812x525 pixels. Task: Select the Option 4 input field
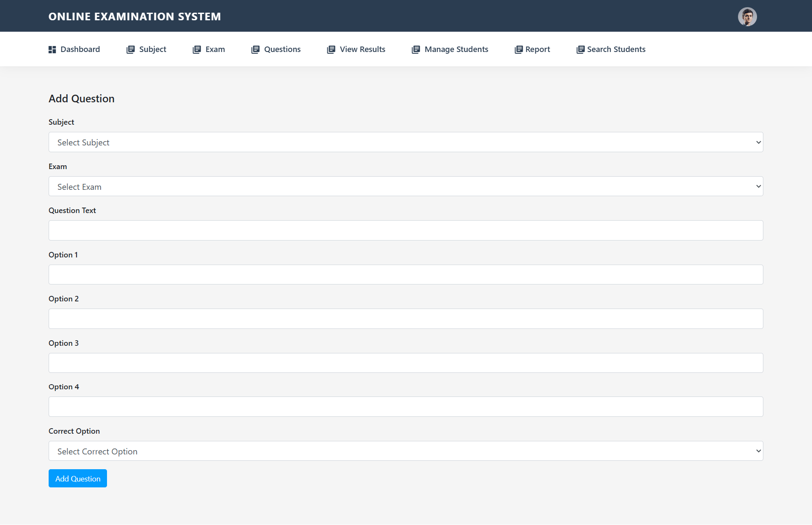coord(406,407)
